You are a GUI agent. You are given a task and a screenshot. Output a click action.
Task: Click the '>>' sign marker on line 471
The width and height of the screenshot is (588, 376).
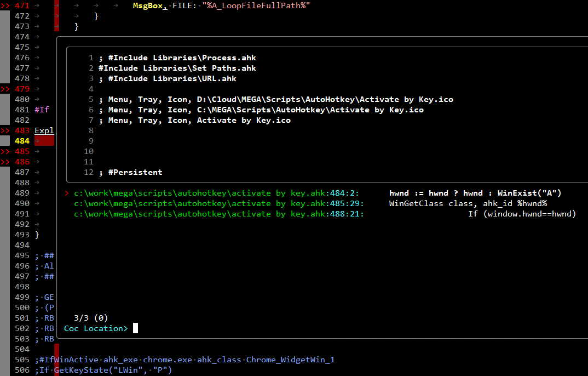tap(5, 5)
